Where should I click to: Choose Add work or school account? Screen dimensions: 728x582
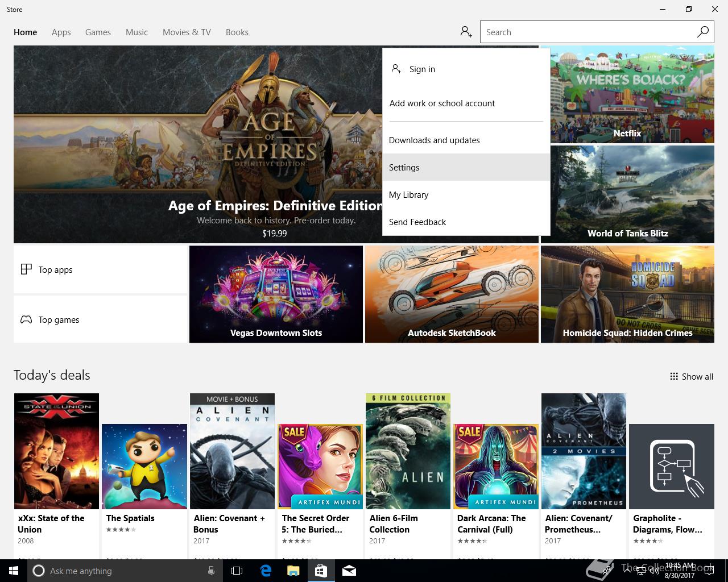coord(466,103)
